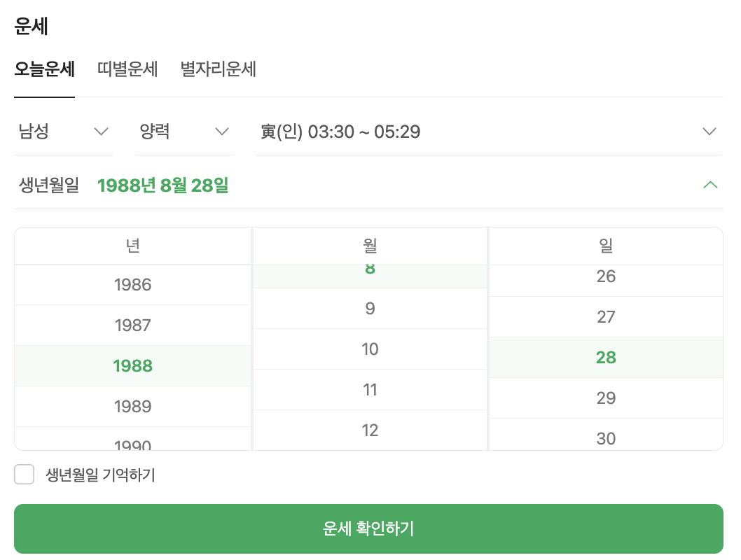Select year 1990 in the year column

(x=132, y=444)
